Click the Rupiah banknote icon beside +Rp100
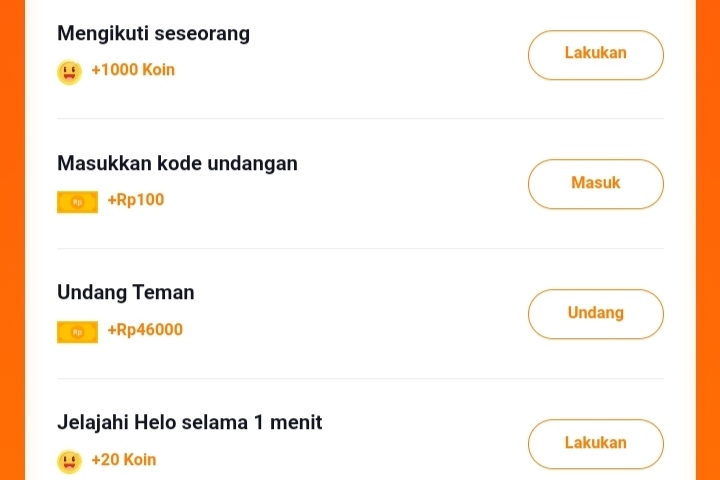720x480 pixels. click(x=77, y=201)
